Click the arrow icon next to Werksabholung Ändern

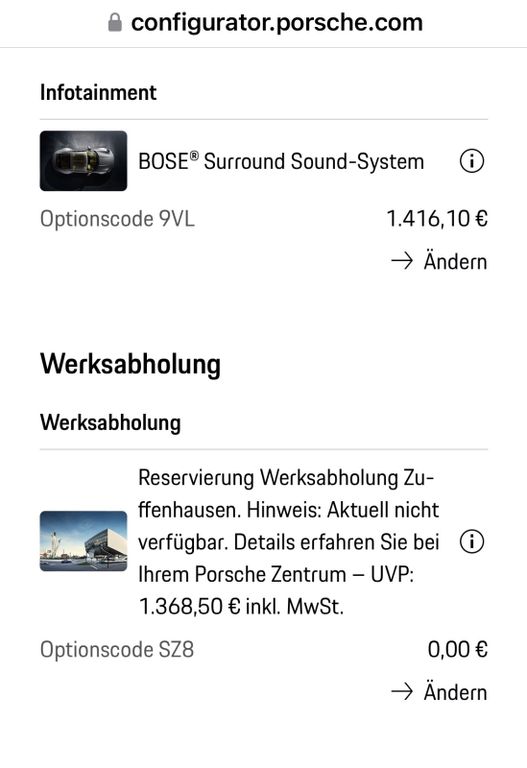[402, 692]
